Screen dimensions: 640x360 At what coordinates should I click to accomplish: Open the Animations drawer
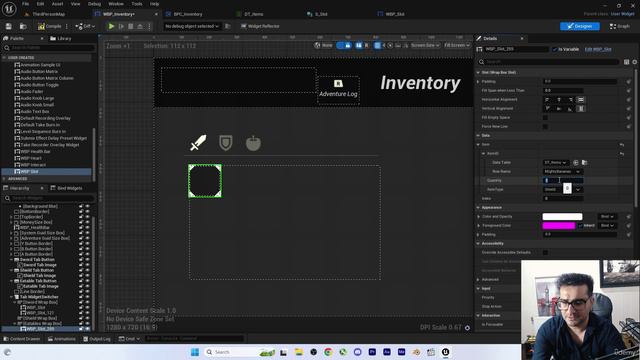[62, 339]
